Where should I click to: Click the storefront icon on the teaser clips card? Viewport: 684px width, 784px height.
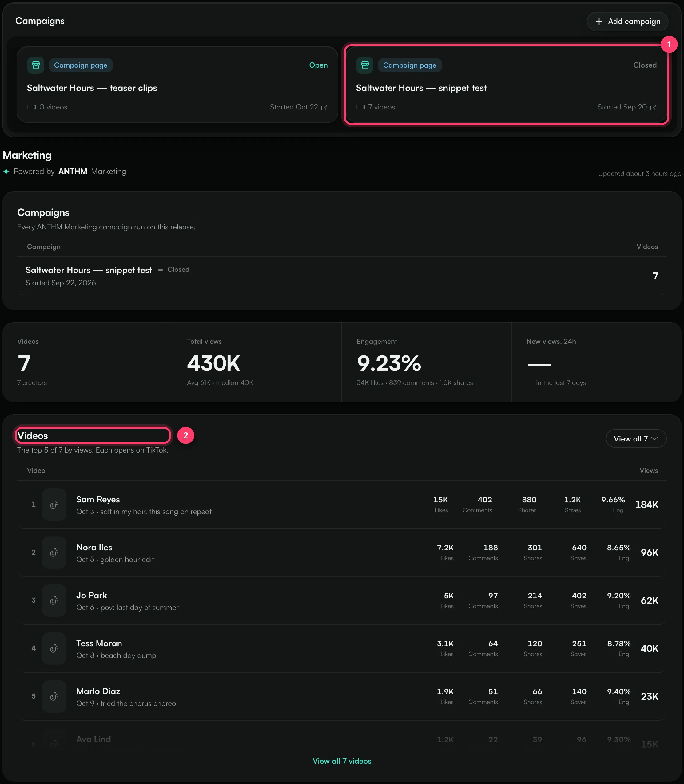pyautogui.click(x=36, y=65)
